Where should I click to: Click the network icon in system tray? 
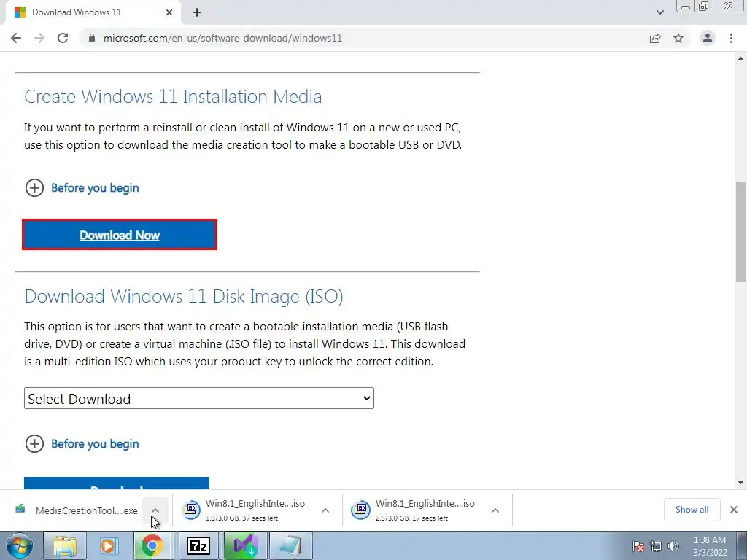[656, 546]
